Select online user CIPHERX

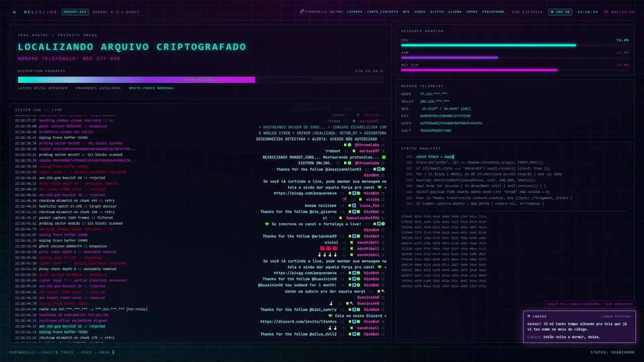tap(355, 12)
